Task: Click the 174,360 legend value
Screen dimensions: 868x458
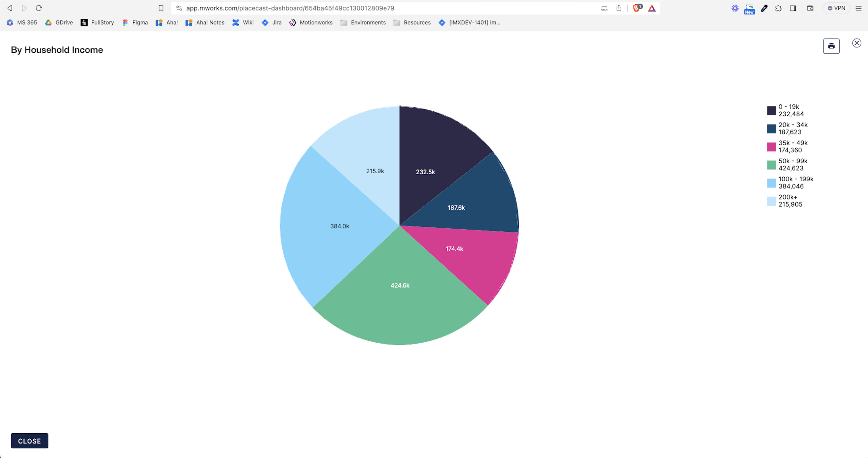Action: point(790,150)
